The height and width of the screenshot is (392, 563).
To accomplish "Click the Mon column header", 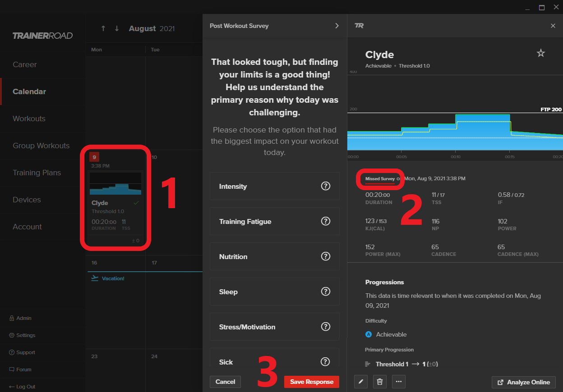I will click(97, 50).
